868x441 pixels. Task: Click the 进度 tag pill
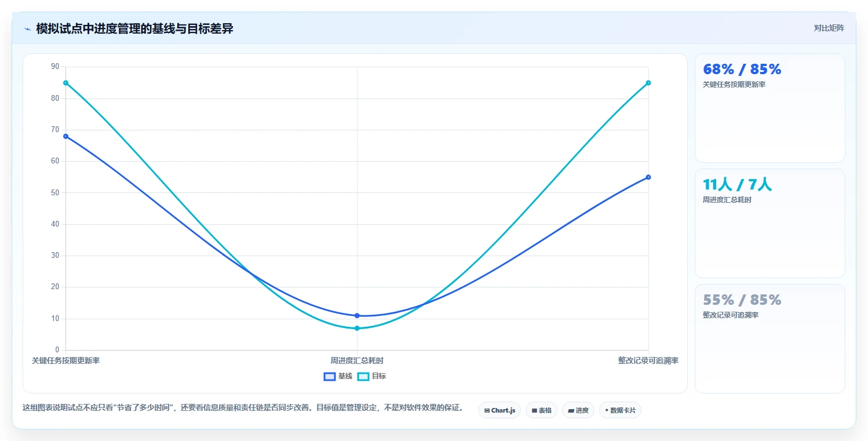[578, 410]
